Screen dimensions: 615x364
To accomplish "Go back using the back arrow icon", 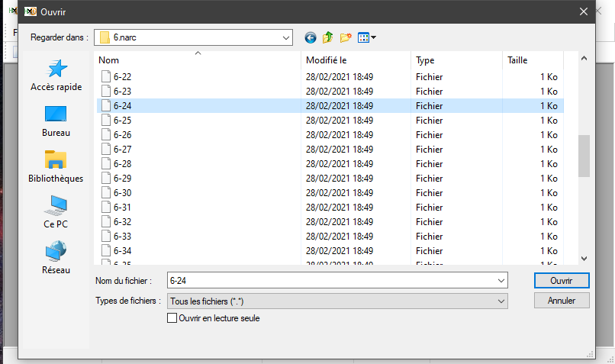I will click(310, 37).
